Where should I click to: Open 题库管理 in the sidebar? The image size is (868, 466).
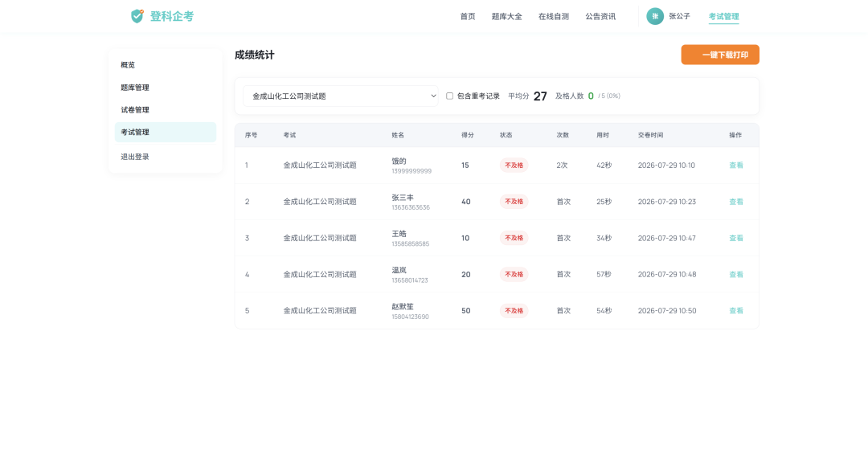(x=166, y=88)
